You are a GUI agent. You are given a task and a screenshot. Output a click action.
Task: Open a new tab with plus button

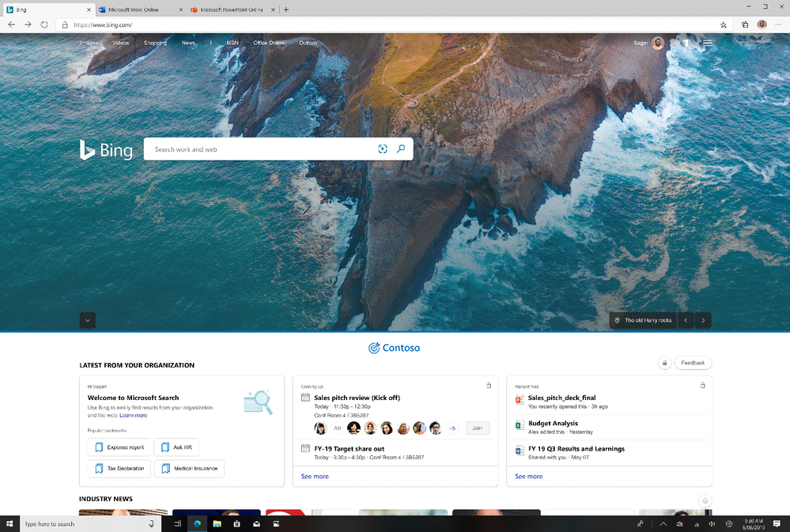point(286,9)
